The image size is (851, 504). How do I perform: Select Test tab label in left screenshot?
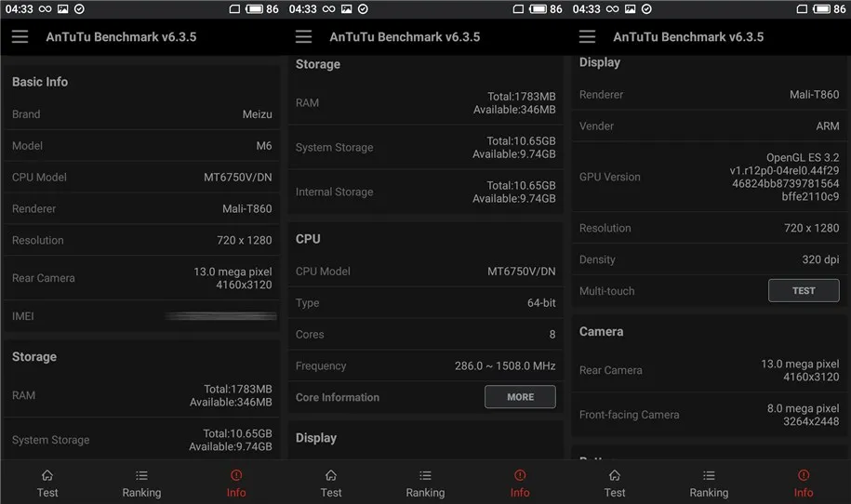point(47,493)
